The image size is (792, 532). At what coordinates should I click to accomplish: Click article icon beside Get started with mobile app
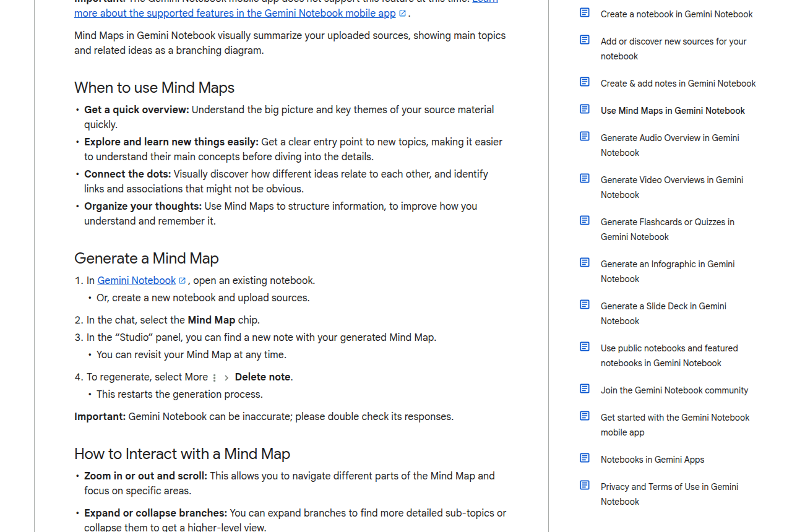coord(585,416)
